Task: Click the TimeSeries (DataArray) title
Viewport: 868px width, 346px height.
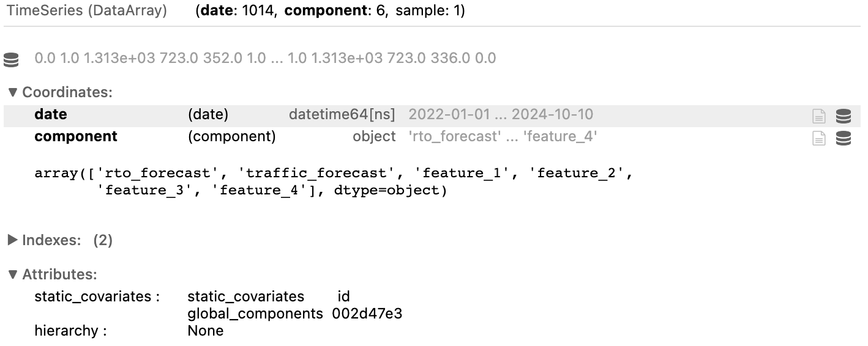Action: pos(86,11)
